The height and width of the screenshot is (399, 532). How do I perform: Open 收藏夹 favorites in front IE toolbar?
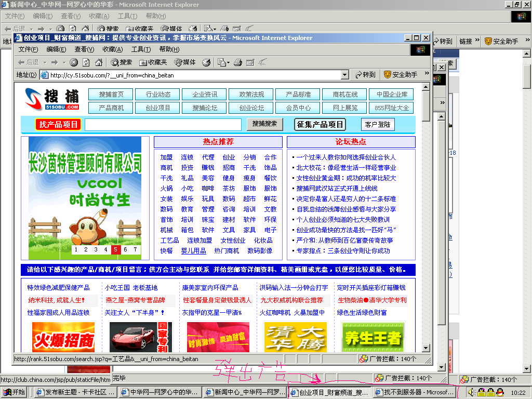(x=153, y=62)
